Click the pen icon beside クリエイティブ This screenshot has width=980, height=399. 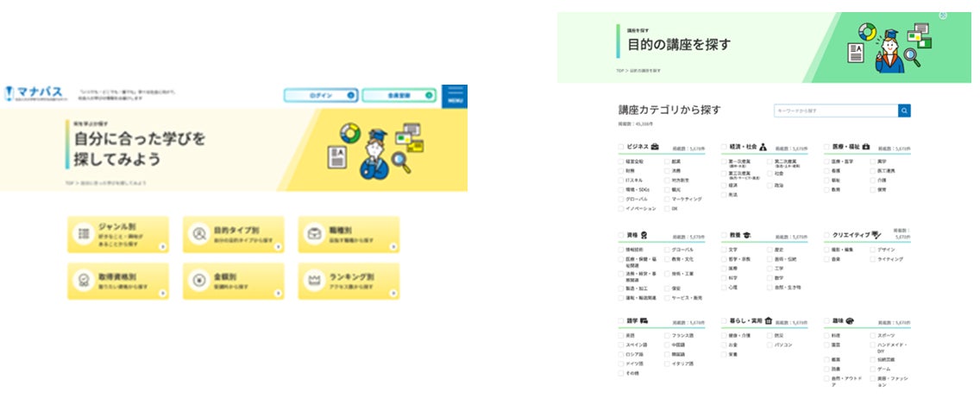pos(876,235)
